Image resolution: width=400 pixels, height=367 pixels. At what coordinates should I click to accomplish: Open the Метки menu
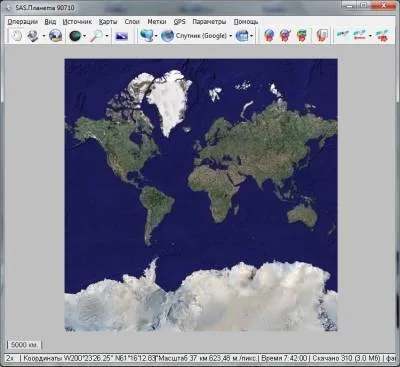[x=157, y=22]
